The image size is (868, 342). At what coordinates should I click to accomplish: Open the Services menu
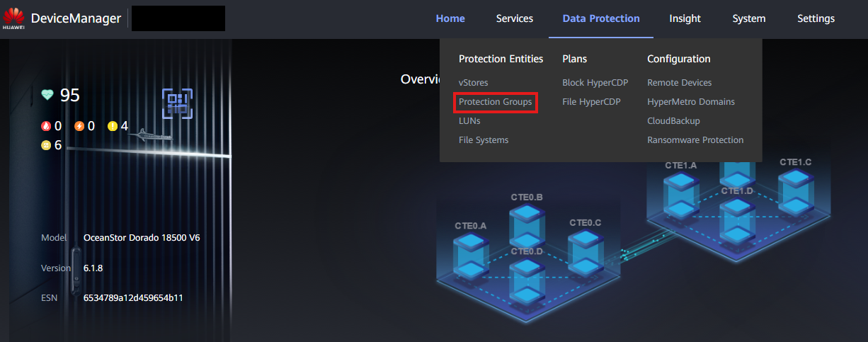514,19
